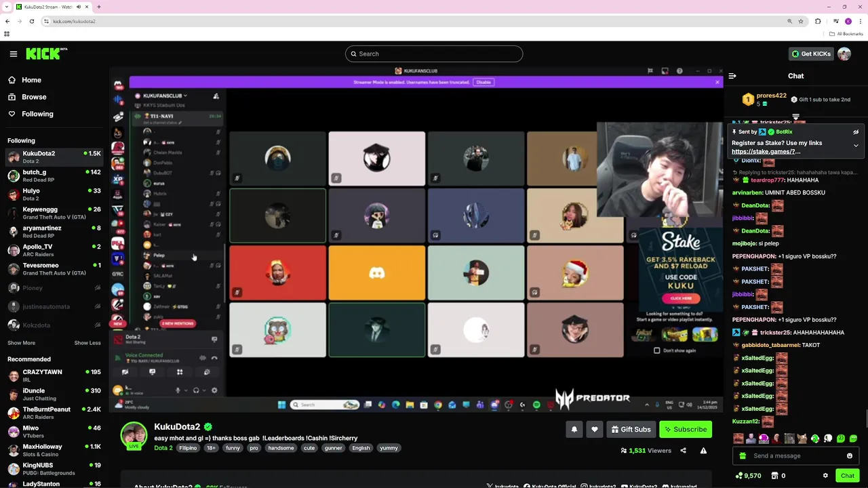
Task: Toggle stream notifications bell
Action: pyautogui.click(x=574, y=429)
